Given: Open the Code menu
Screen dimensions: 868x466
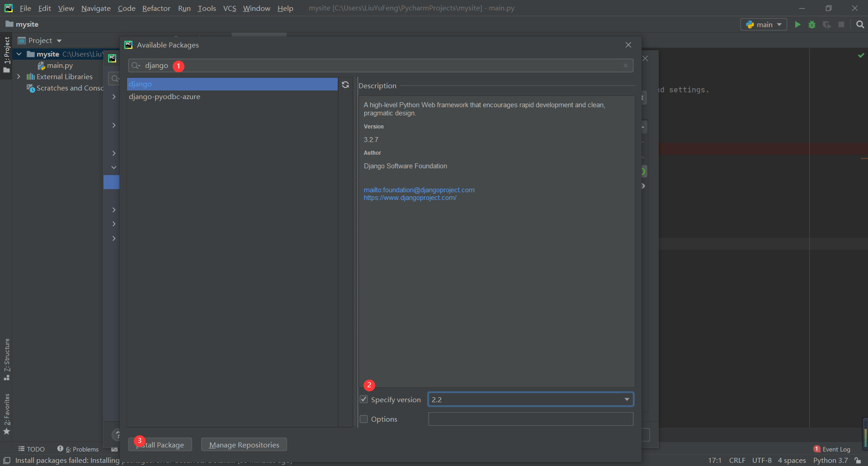Looking at the screenshot, I should (127, 8).
